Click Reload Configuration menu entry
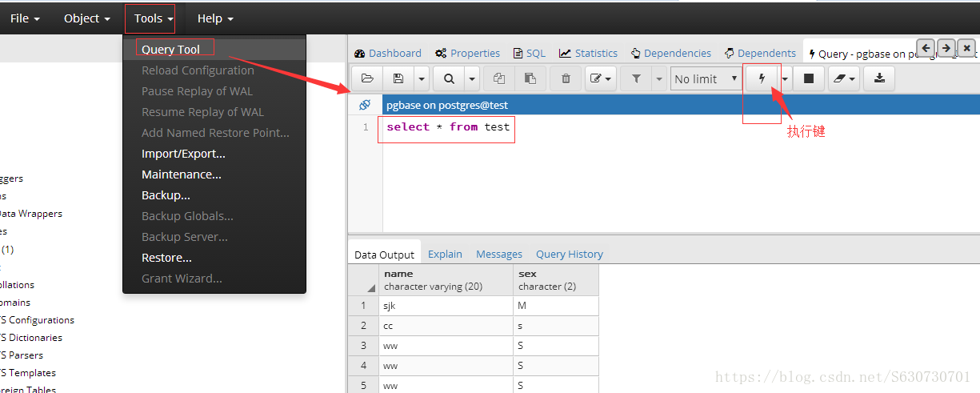Viewport: 980px width, 393px height. (x=214, y=70)
